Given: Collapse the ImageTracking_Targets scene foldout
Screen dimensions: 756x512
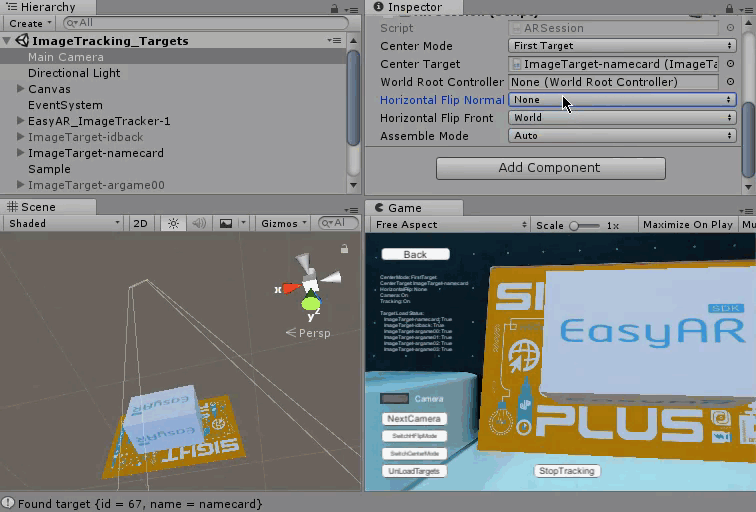Looking at the screenshot, I should [x=7, y=41].
